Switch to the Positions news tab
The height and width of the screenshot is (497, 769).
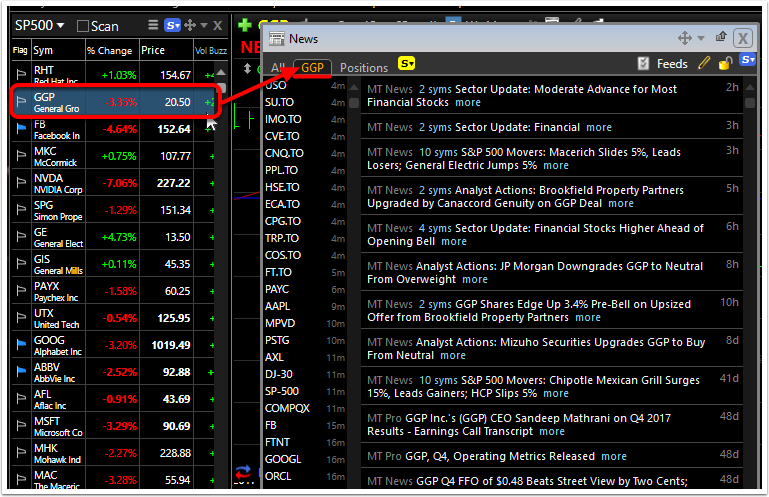coord(364,68)
